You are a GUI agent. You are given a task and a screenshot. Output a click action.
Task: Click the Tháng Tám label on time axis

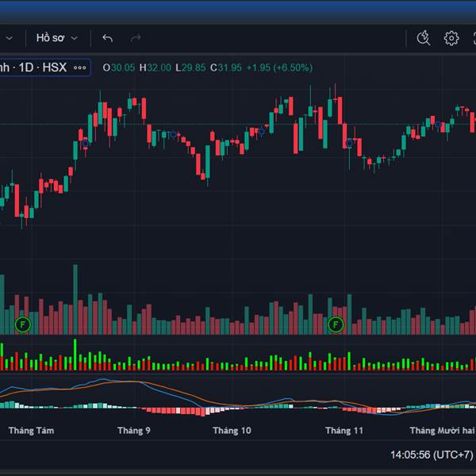[30, 431]
